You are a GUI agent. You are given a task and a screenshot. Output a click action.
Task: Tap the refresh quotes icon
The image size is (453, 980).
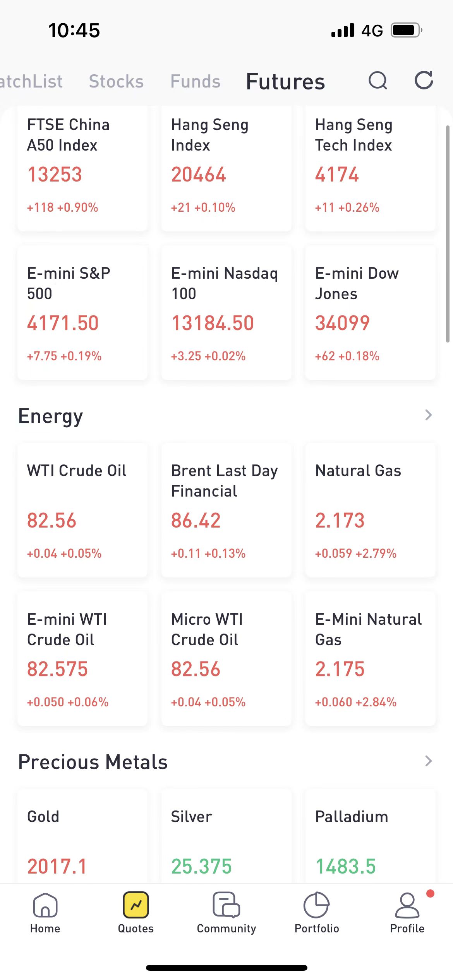[x=424, y=81]
